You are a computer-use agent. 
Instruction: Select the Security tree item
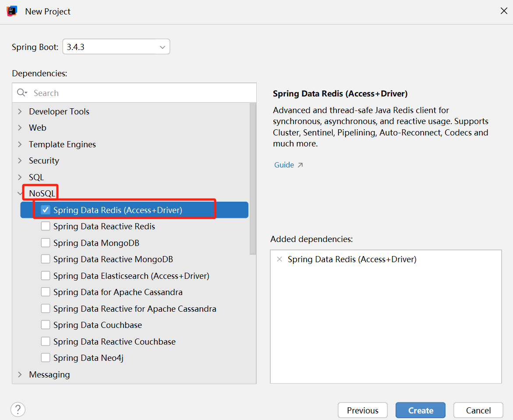(x=44, y=161)
